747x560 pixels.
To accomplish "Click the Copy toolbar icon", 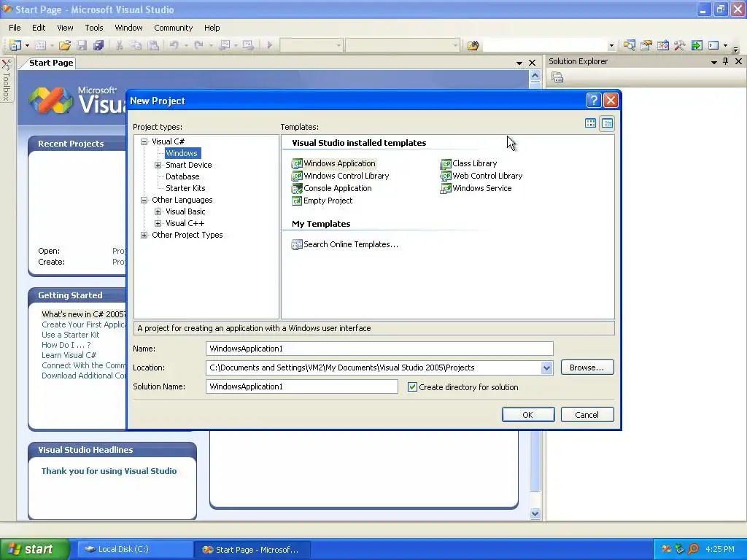I will tap(136, 45).
